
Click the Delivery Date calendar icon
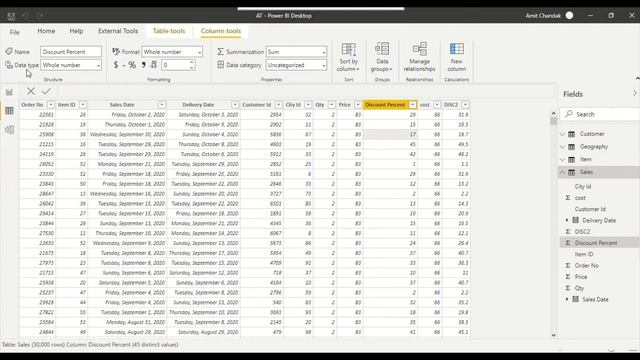coord(576,220)
